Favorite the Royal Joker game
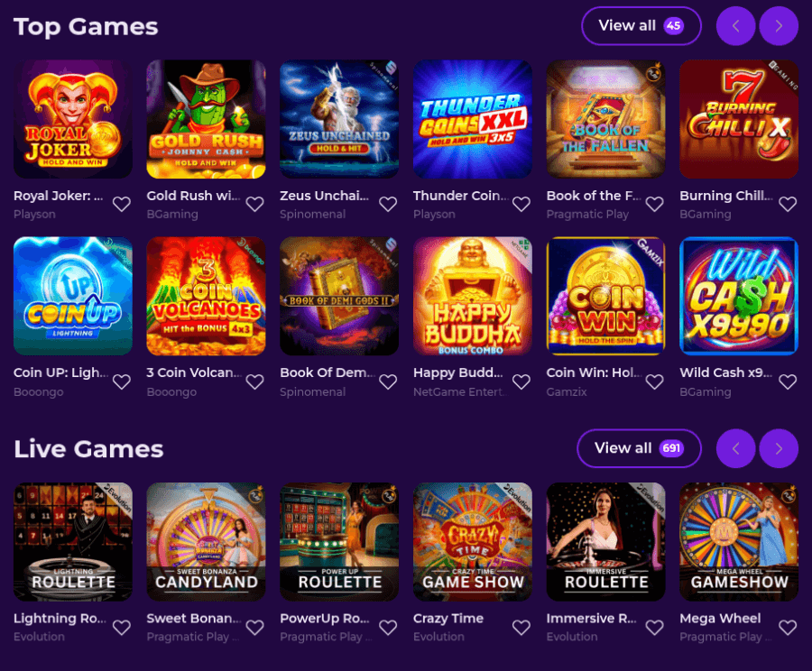 tap(122, 205)
